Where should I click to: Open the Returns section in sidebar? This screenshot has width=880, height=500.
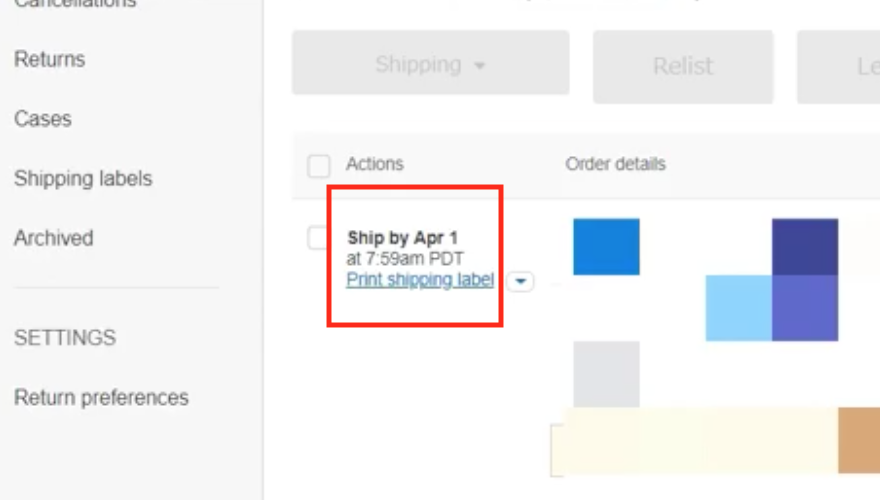49,59
